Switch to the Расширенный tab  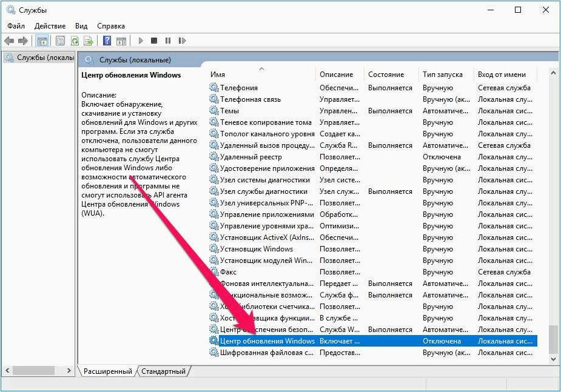(107, 371)
